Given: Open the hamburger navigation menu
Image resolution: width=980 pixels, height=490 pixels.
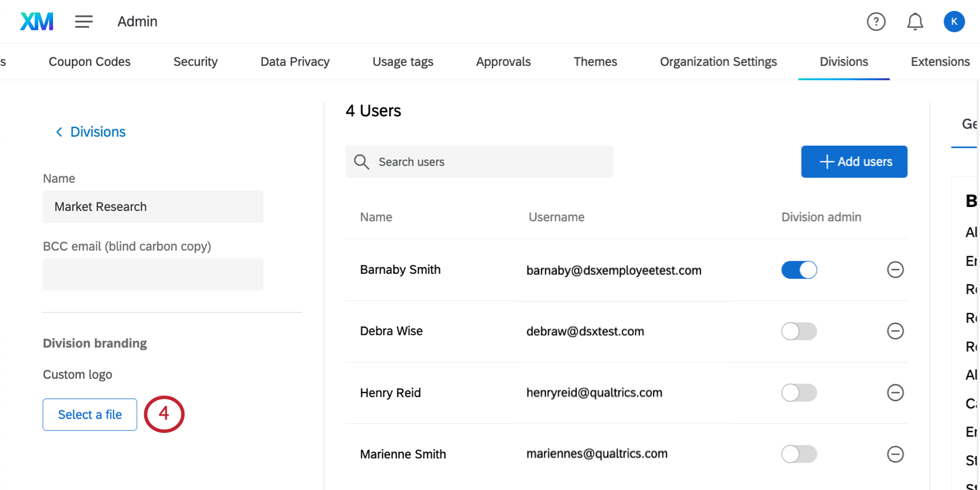Looking at the screenshot, I should coord(84,22).
